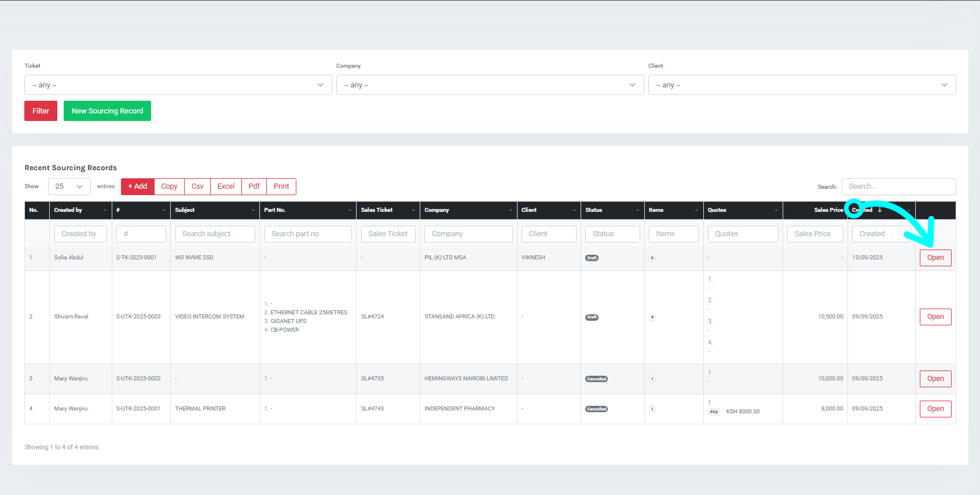Viewport: 980px width, 495px height.
Task: Sort by Sales Ticket column header
Action: pyautogui.click(x=387, y=210)
